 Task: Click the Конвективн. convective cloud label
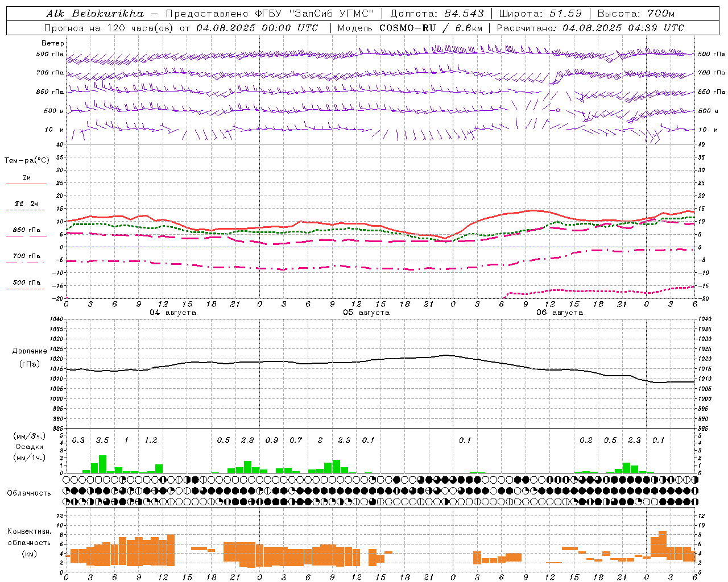tap(30, 531)
